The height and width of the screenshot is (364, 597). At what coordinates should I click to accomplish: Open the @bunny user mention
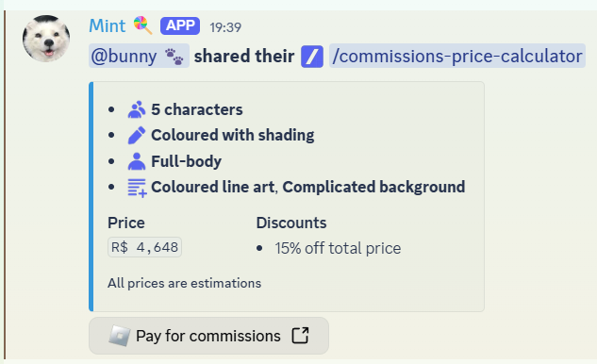click(x=139, y=56)
